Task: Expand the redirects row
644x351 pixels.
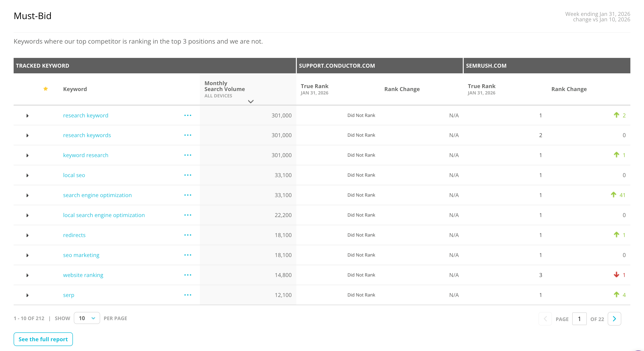Action: click(x=27, y=235)
